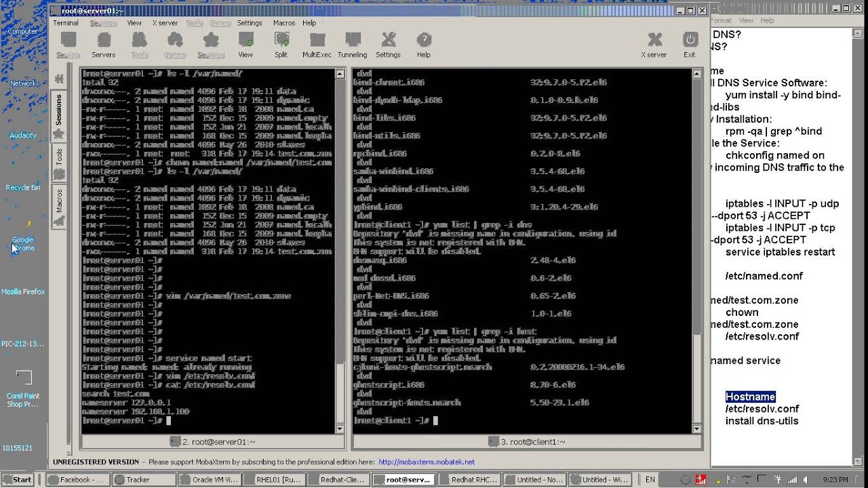868x488 pixels.
Task: Click the left terminal vertical scrollbar
Action: (x=340, y=251)
